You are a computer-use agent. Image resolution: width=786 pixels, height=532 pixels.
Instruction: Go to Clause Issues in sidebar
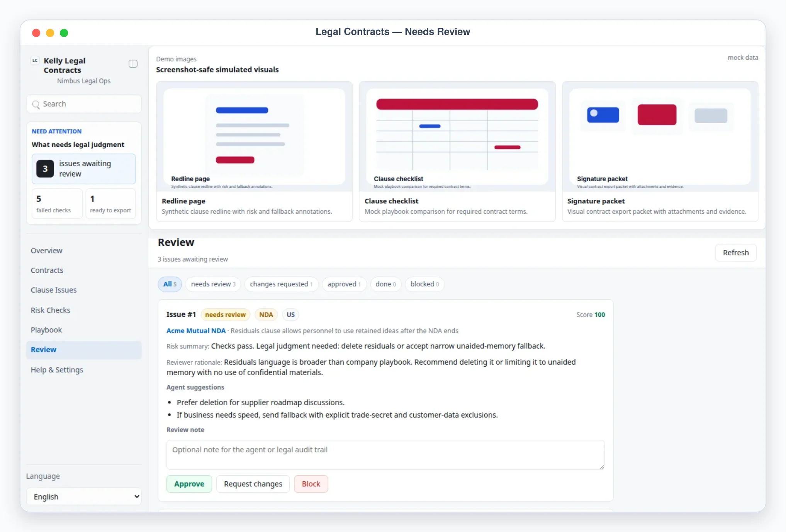[x=54, y=290]
